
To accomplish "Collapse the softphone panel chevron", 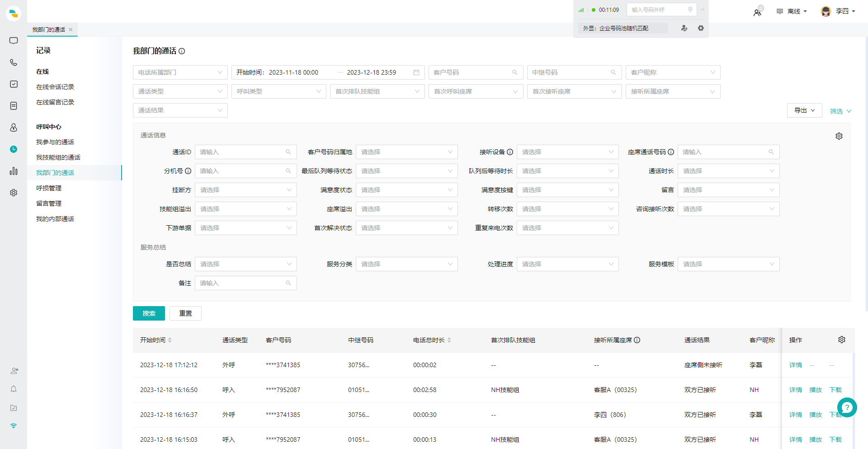I will tap(703, 9).
